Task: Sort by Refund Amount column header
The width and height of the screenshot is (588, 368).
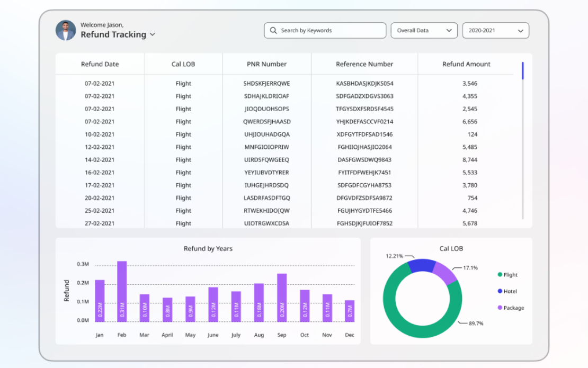Action: (466, 64)
